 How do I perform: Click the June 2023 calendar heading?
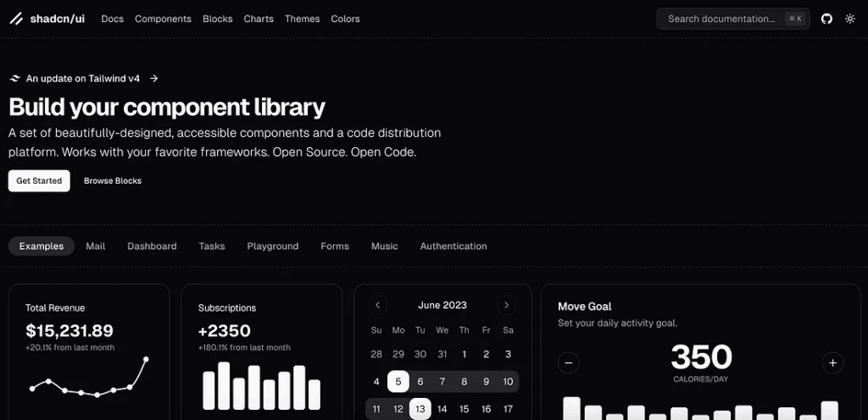click(442, 305)
